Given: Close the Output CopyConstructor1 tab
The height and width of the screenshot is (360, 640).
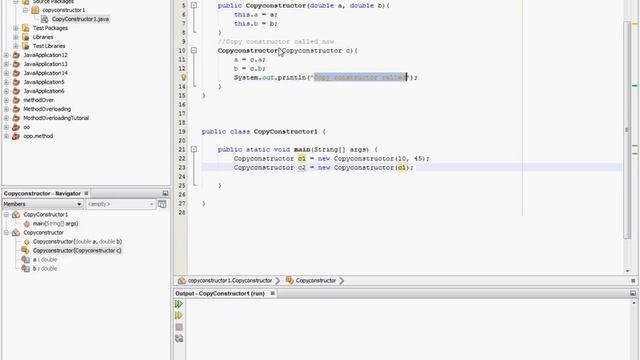Looking at the screenshot, I should point(273,293).
